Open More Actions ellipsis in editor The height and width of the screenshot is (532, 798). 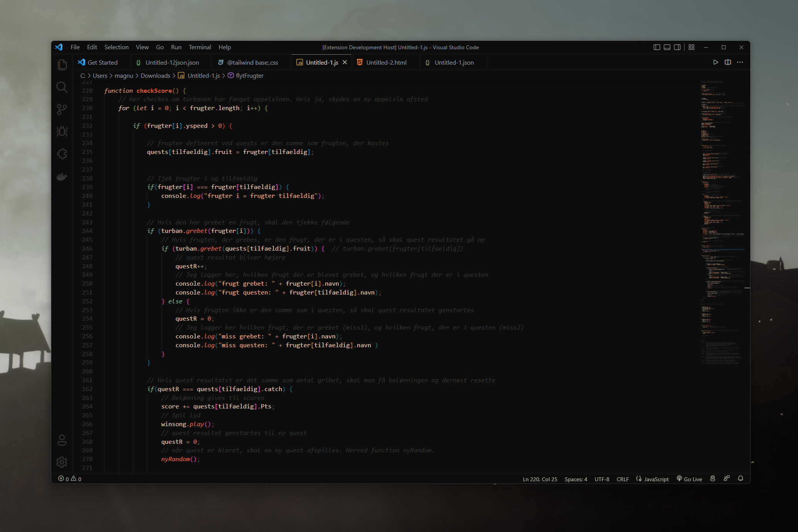point(740,62)
